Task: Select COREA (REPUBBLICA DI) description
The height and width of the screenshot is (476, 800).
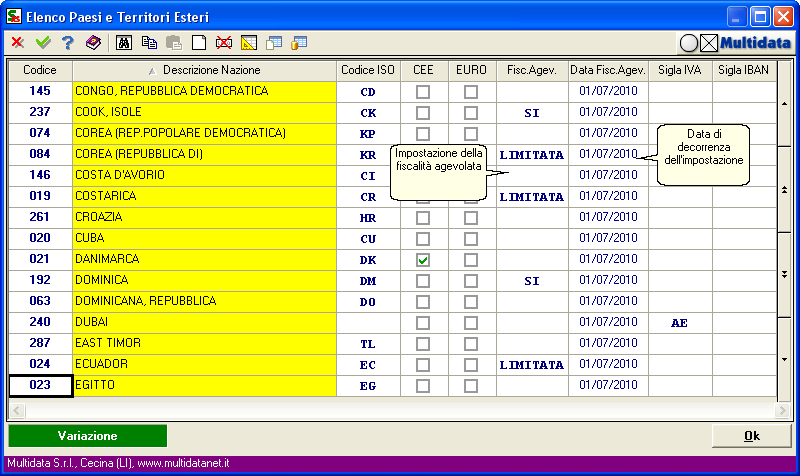Action: (x=205, y=154)
